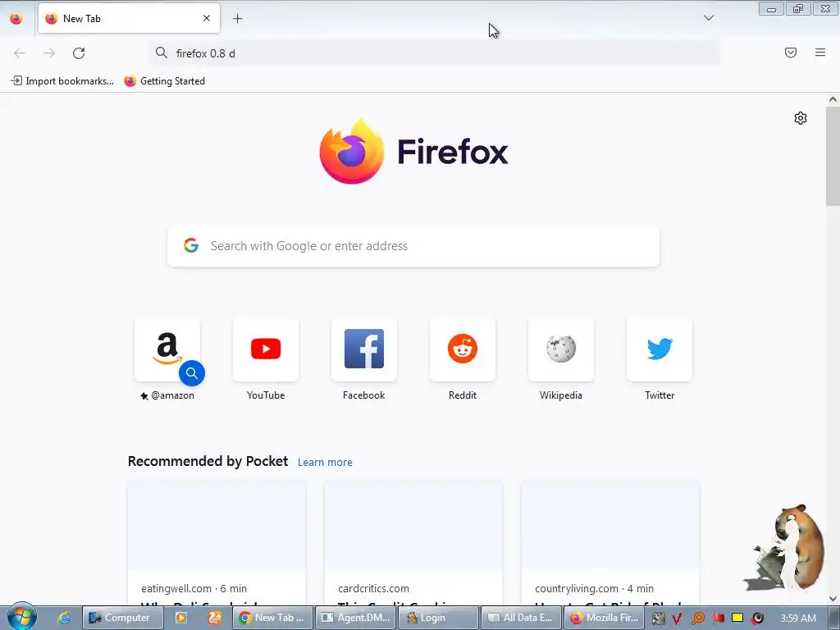Click the Search with Google search box
840x630 pixels.
pos(413,246)
